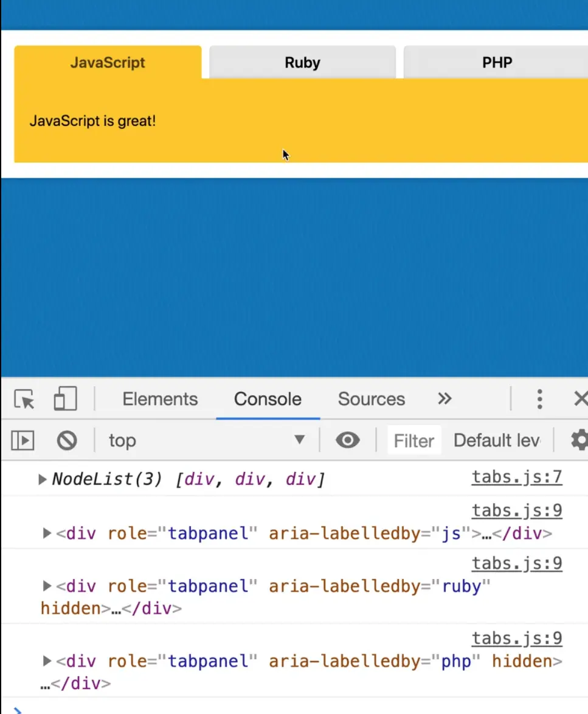This screenshot has width=588, height=714.
Task: Click the console Filter input field
Action: 413,441
